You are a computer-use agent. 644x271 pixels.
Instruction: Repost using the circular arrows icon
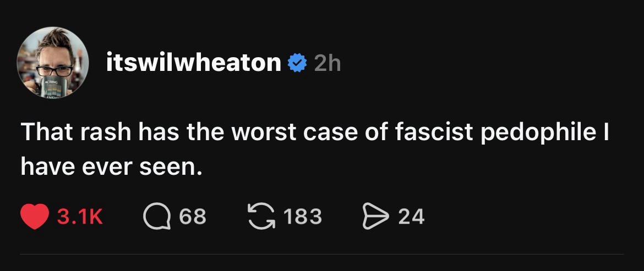point(259,217)
